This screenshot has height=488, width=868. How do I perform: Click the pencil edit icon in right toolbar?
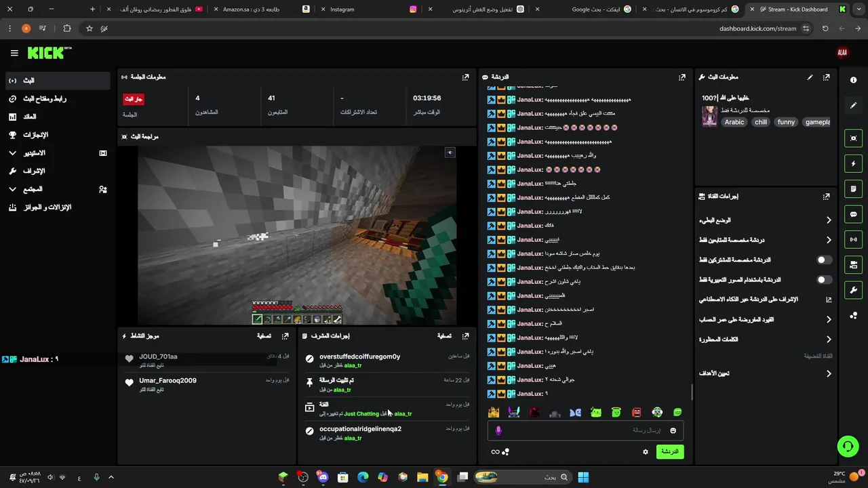click(x=853, y=106)
